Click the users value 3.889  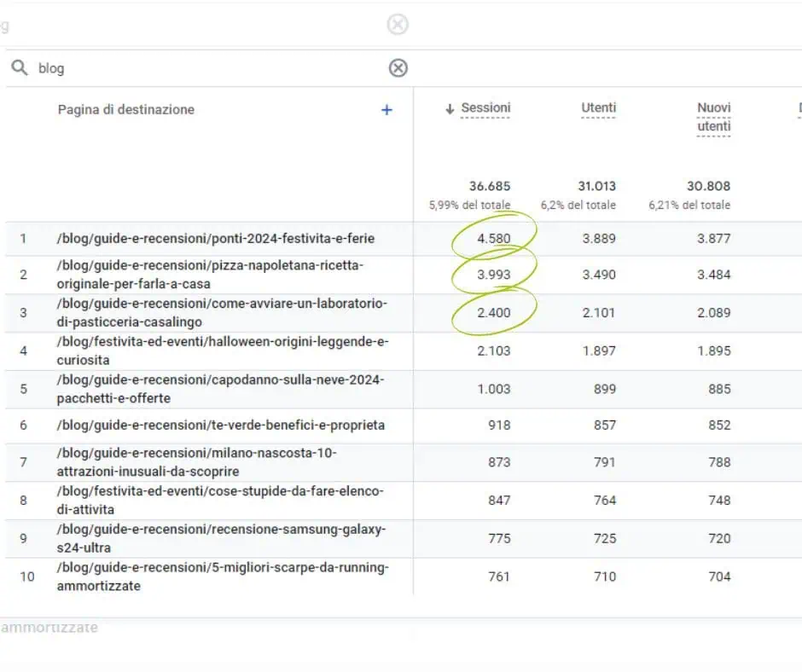pos(599,239)
